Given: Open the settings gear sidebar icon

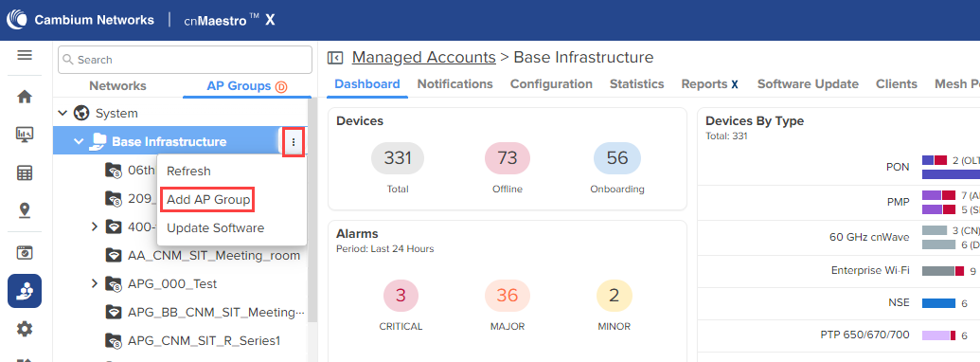Looking at the screenshot, I should click(x=25, y=329).
